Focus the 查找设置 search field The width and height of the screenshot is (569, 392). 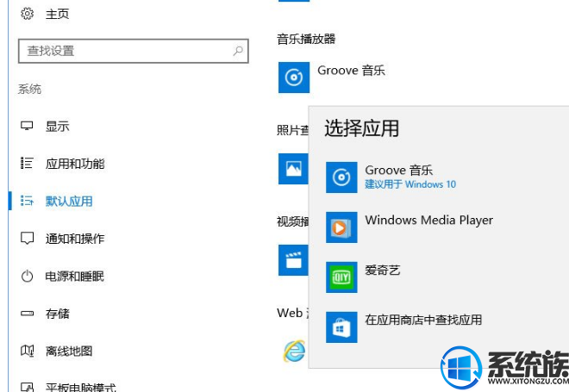[x=133, y=51]
